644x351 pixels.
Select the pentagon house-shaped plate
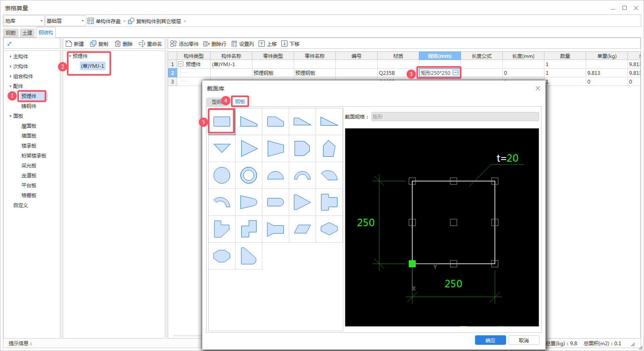click(329, 148)
